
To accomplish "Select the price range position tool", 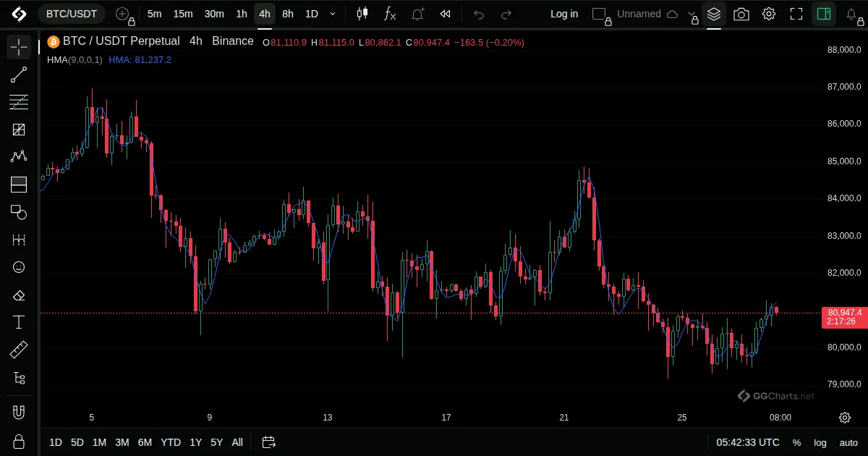I will pyautogui.click(x=19, y=185).
